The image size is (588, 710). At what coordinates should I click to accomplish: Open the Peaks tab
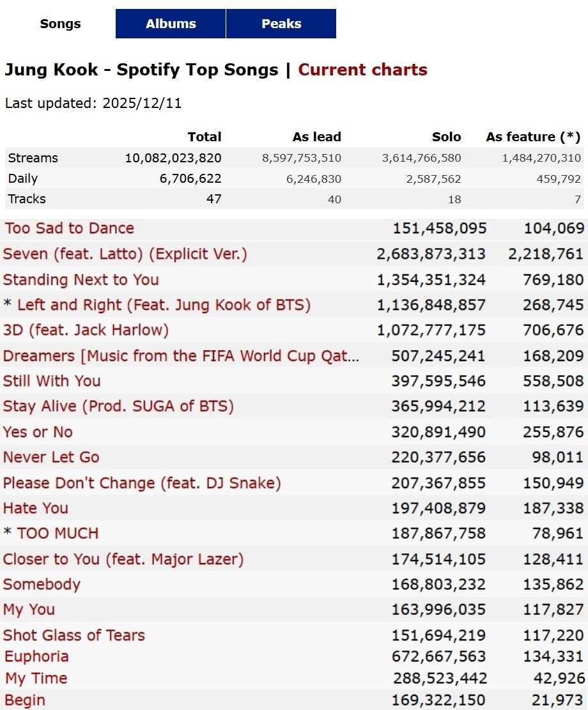pyautogui.click(x=281, y=24)
